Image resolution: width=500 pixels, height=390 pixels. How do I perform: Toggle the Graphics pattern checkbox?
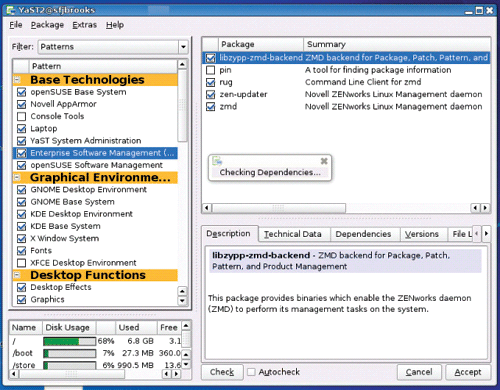coord(21,300)
